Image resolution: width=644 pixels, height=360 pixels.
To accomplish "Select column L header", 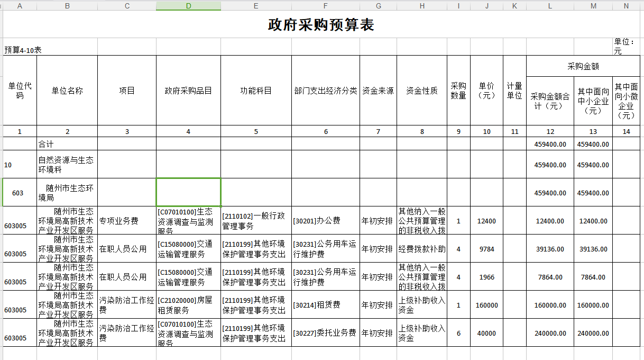I will tap(550, 5).
